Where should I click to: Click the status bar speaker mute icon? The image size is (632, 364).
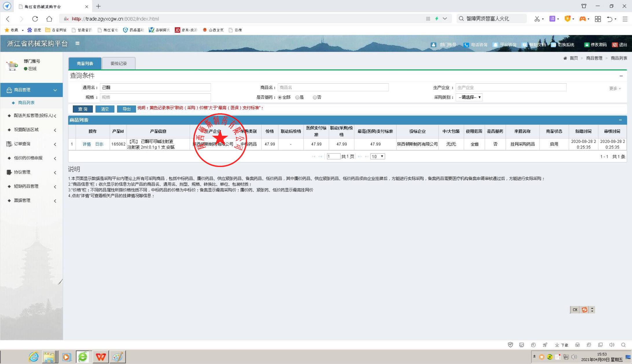612,345
